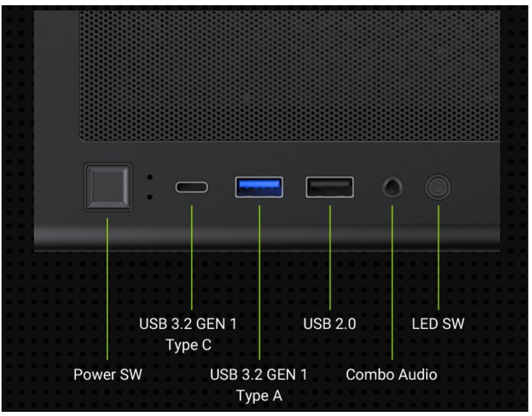Image resolution: width=532 pixels, height=416 pixels.
Task: Click the USB Type-C port
Action: point(192,187)
